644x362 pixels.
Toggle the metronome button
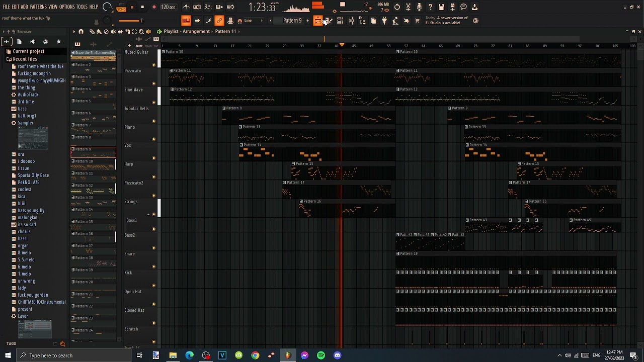click(x=186, y=7)
